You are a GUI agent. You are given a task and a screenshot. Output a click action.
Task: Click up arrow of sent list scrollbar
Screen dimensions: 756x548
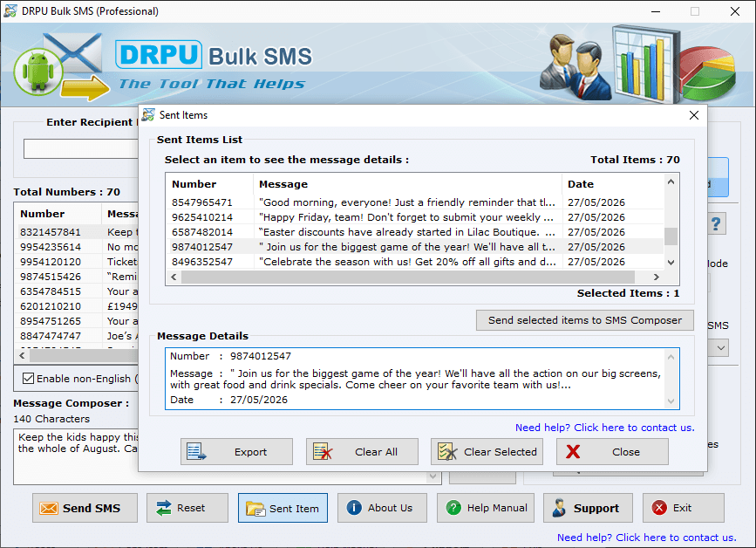tap(671, 182)
